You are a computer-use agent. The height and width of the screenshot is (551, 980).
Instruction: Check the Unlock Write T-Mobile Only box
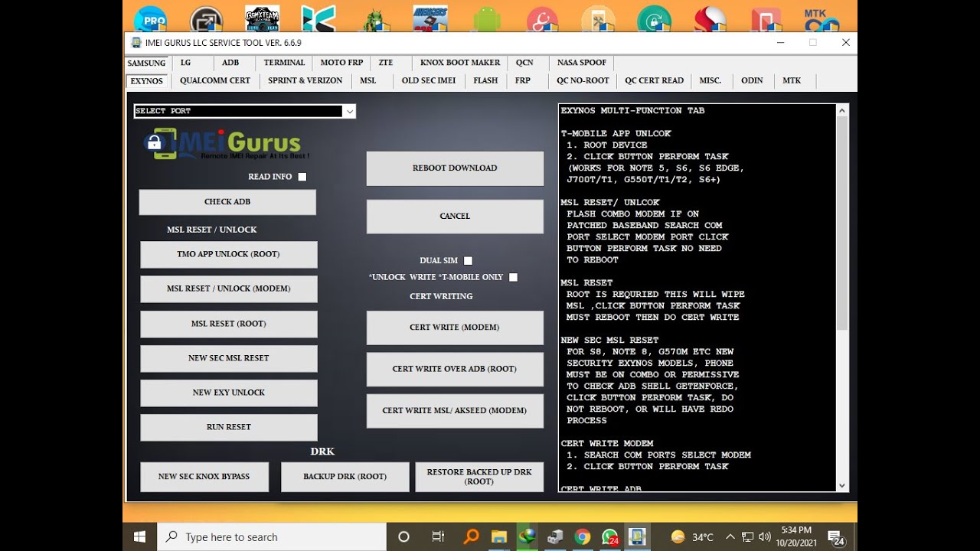tap(514, 277)
